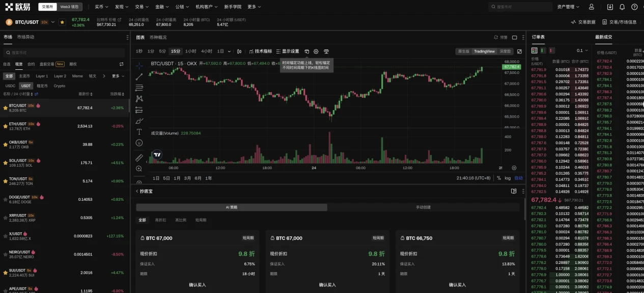Toggle log scale on chart

(x=508, y=178)
